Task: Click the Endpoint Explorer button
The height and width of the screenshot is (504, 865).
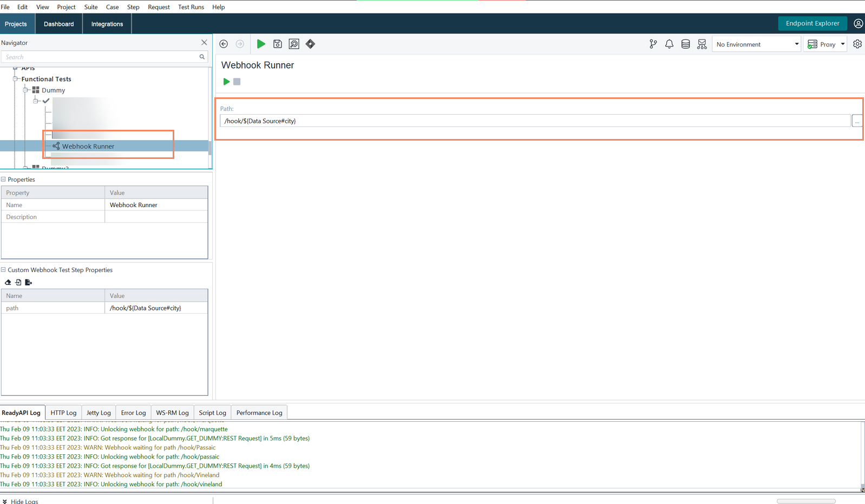Action: [812, 23]
